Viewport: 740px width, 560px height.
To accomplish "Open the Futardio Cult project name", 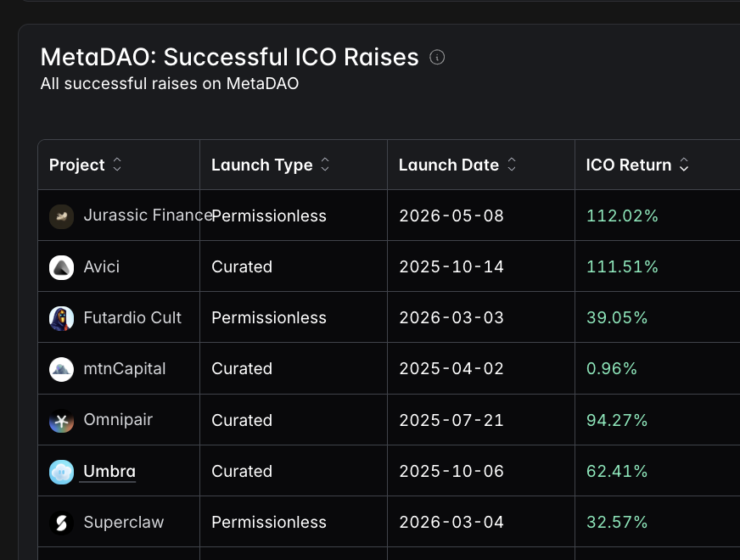I will click(132, 317).
